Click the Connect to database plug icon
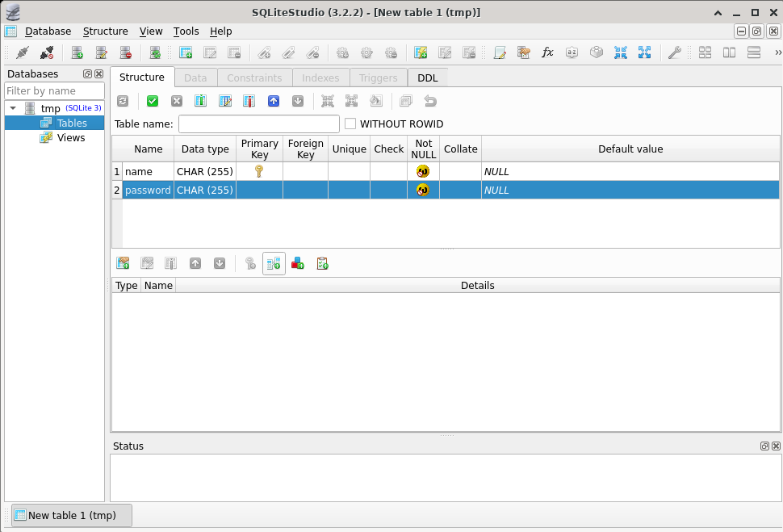 point(23,52)
